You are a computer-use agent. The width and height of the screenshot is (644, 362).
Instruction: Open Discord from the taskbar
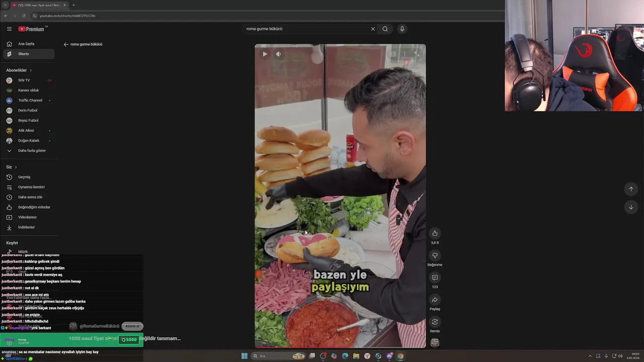coord(389,356)
